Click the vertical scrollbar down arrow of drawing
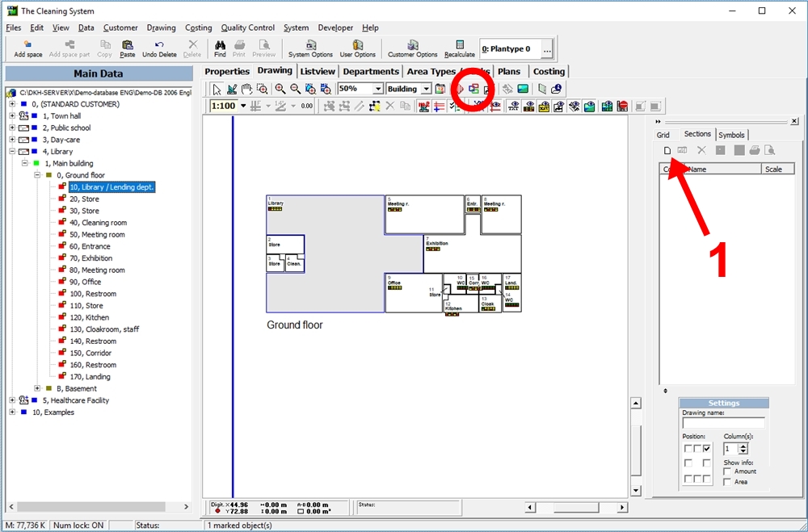Screen dimensions: 808x532 [636, 490]
